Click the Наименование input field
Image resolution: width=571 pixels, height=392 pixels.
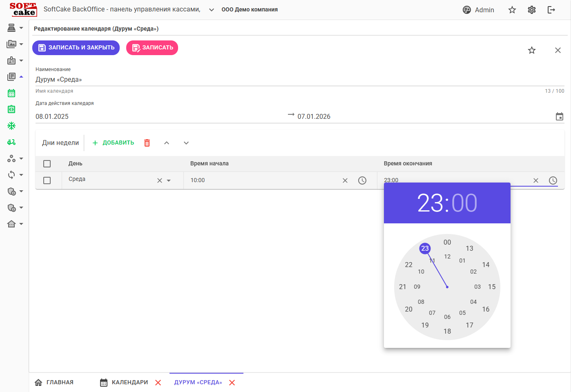click(286, 80)
